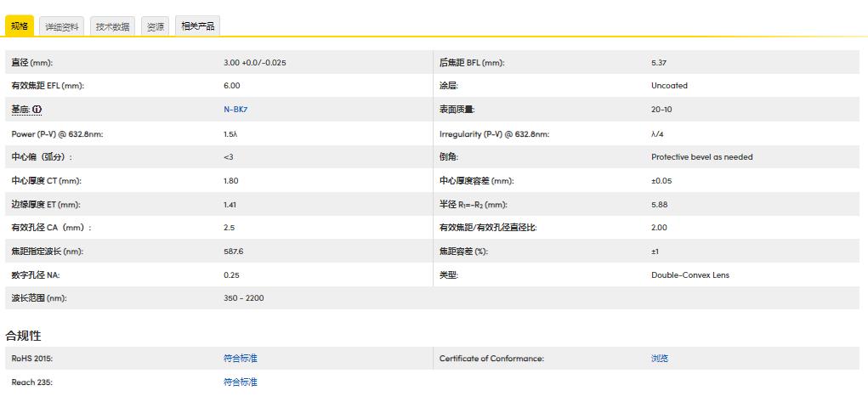Viewport: 868px width, 413px height.
Task: Open the N-BK7 substrate link
Action: point(235,110)
